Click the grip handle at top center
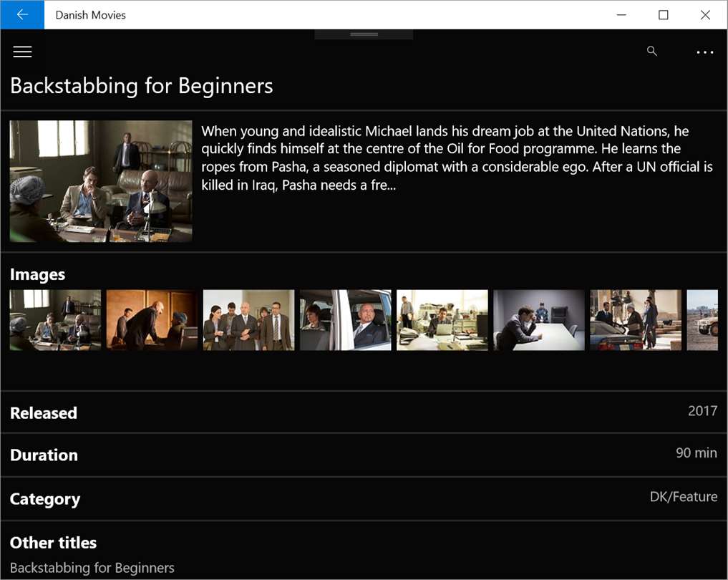 [364, 34]
